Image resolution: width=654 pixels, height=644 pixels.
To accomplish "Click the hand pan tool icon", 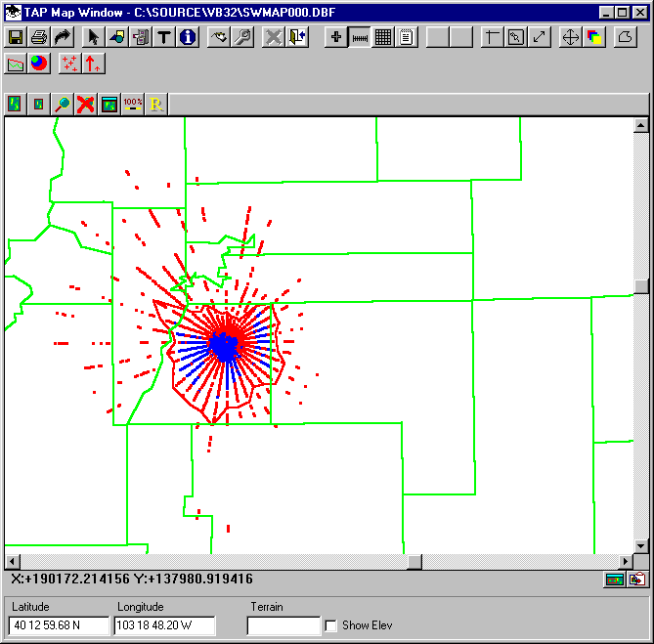I will click(219, 37).
